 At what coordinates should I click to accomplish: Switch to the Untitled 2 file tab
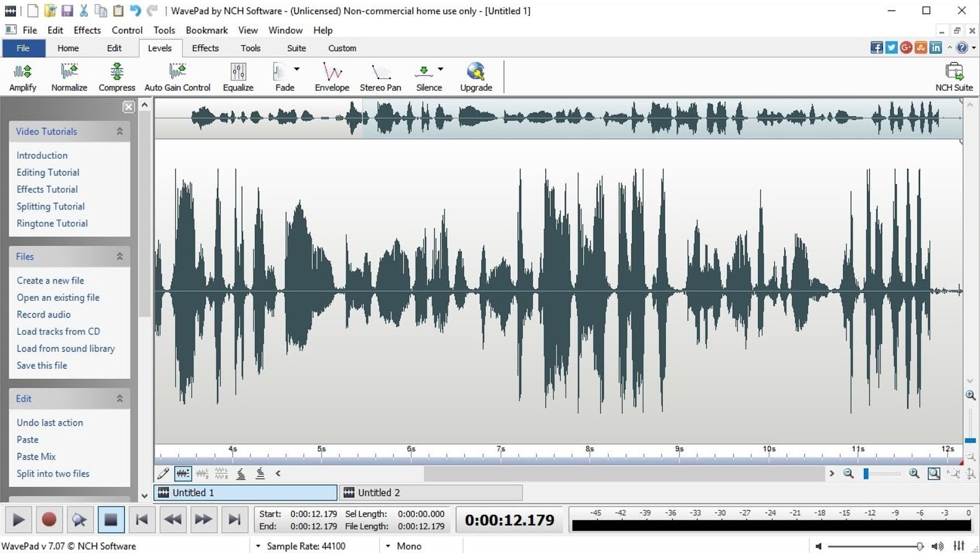pyautogui.click(x=431, y=492)
